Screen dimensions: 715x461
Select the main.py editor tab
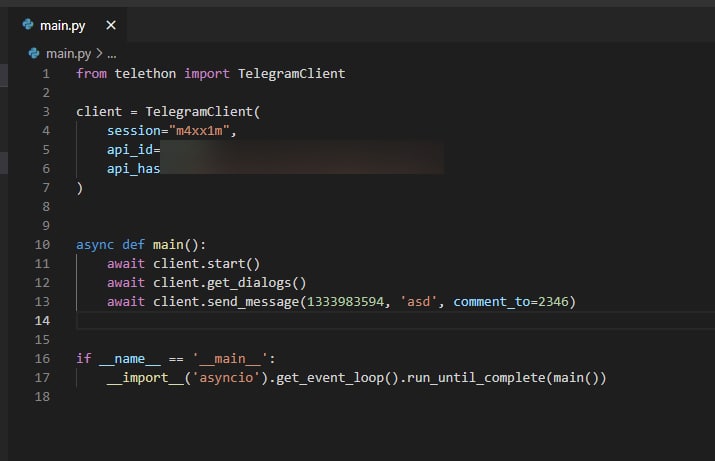click(68, 26)
